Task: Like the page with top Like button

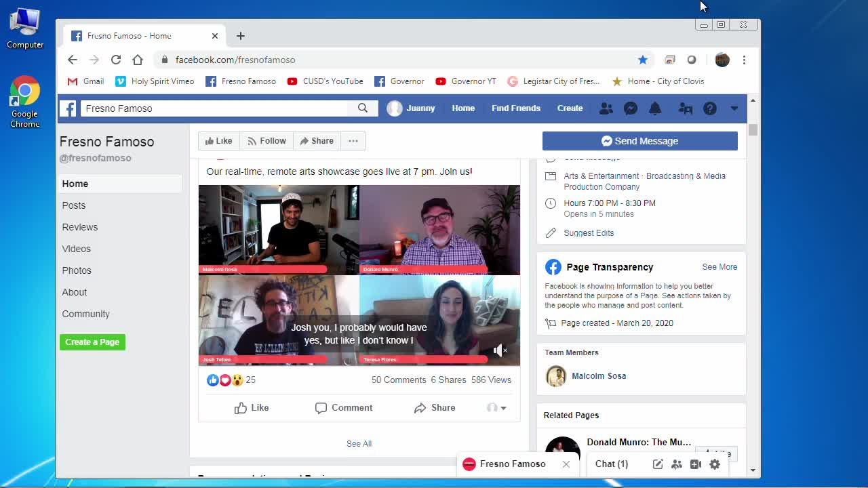Action: pos(218,141)
